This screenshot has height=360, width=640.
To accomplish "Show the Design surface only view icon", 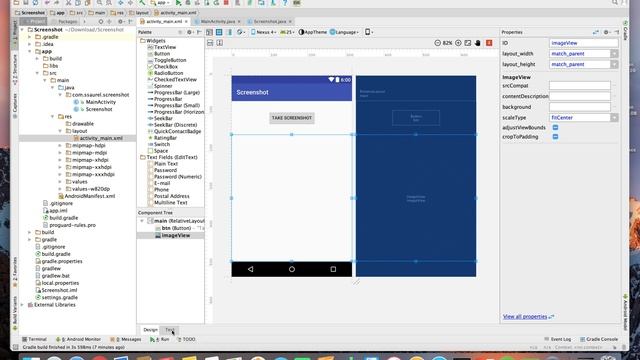I will [209, 32].
